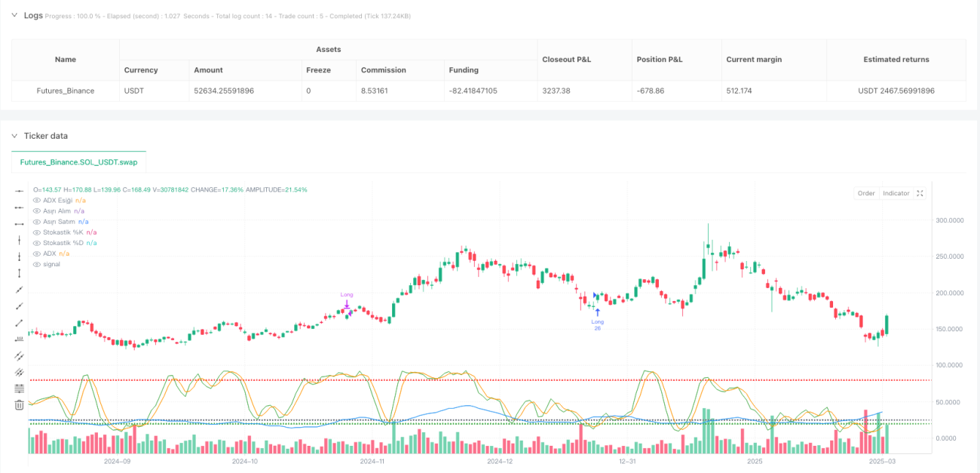Click the Indicator button

896,193
